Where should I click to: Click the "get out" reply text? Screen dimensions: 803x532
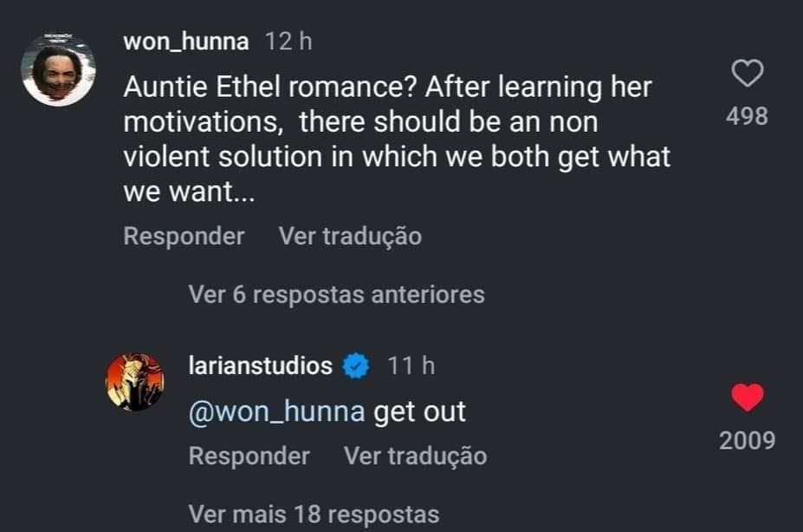point(419,411)
